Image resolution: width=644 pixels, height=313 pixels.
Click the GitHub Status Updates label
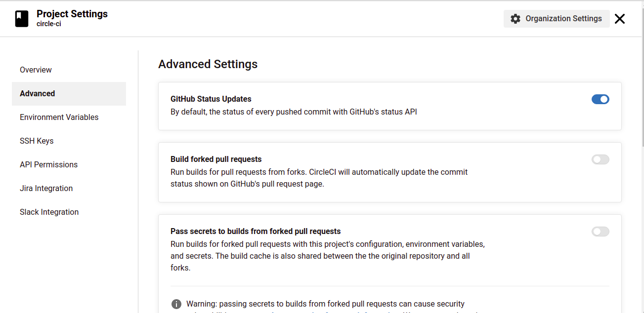tap(211, 99)
